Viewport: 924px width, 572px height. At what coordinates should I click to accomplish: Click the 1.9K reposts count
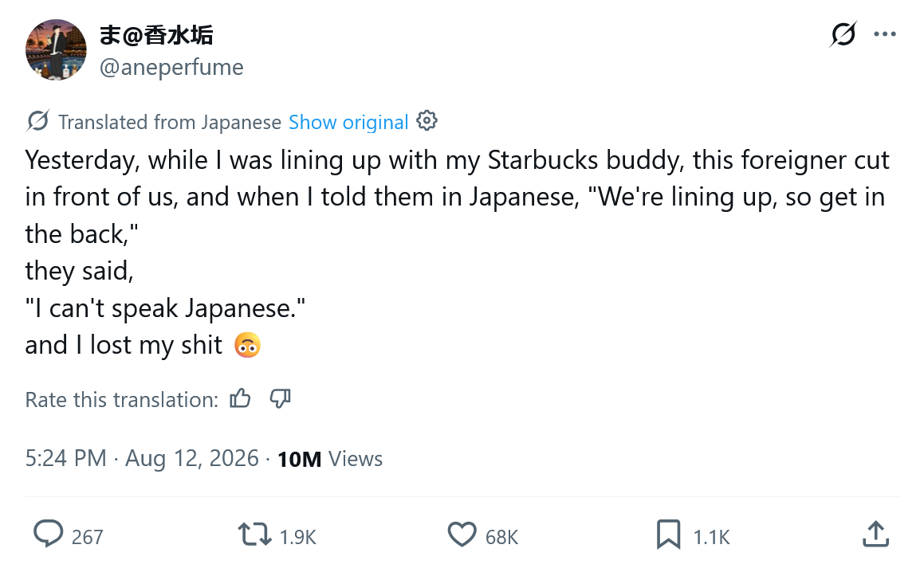pyautogui.click(x=298, y=537)
